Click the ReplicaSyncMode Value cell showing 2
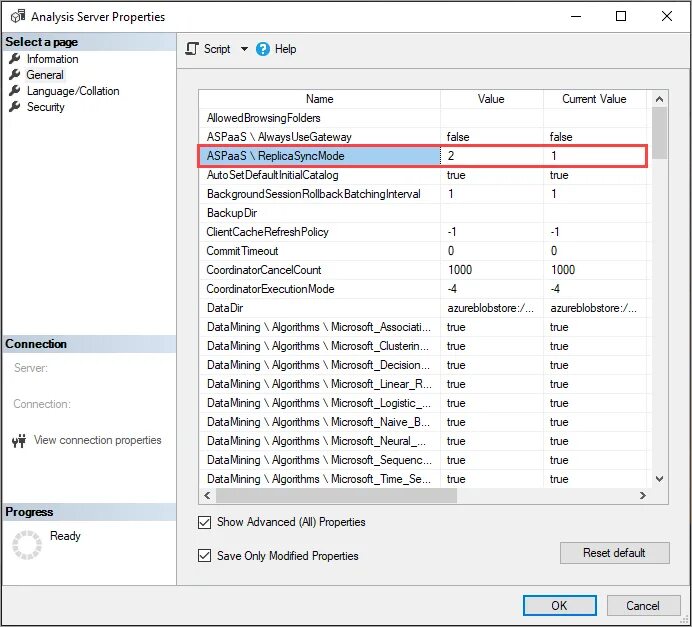Image resolution: width=692 pixels, height=627 pixels. [491, 156]
